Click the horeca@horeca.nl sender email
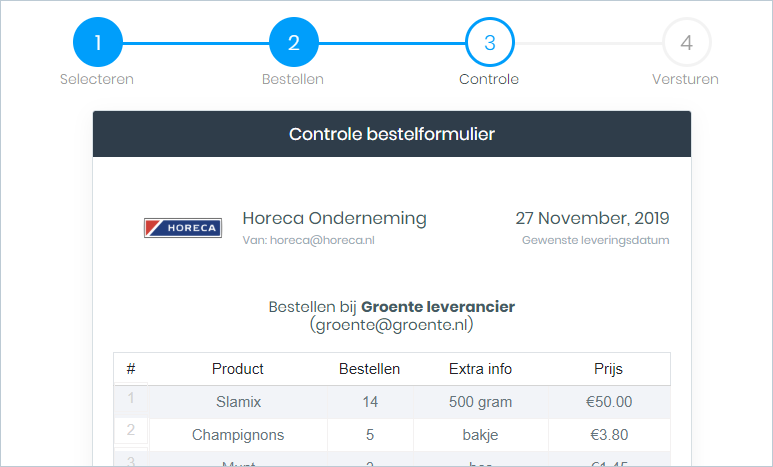The image size is (773, 467). tap(309, 241)
